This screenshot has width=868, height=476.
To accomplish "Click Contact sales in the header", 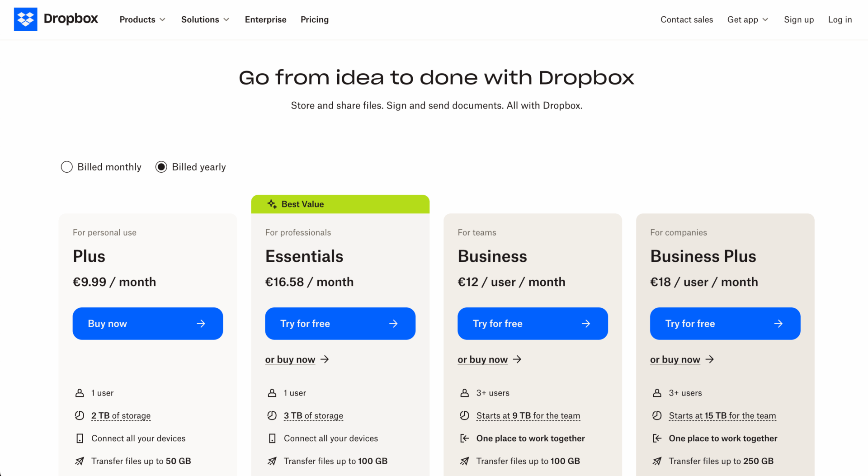I will pyautogui.click(x=687, y=19).
